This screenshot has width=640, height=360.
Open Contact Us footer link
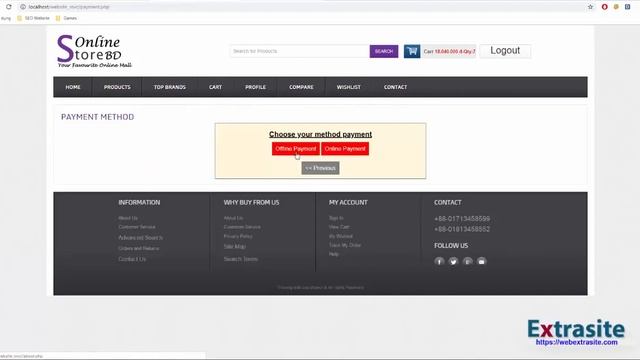pyautogui.click(x=132, y=259)
